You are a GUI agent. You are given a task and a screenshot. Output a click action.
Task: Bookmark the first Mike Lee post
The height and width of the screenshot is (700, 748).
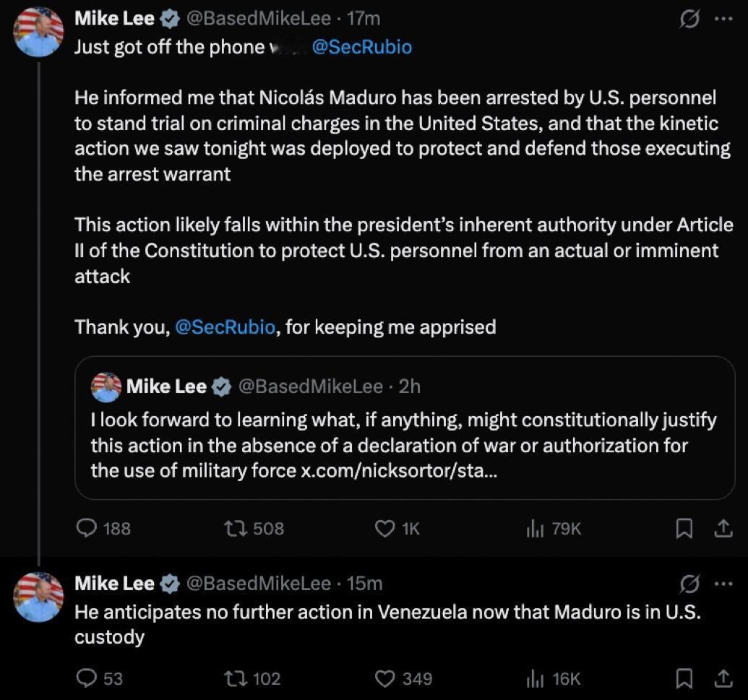tap(683, 530)
